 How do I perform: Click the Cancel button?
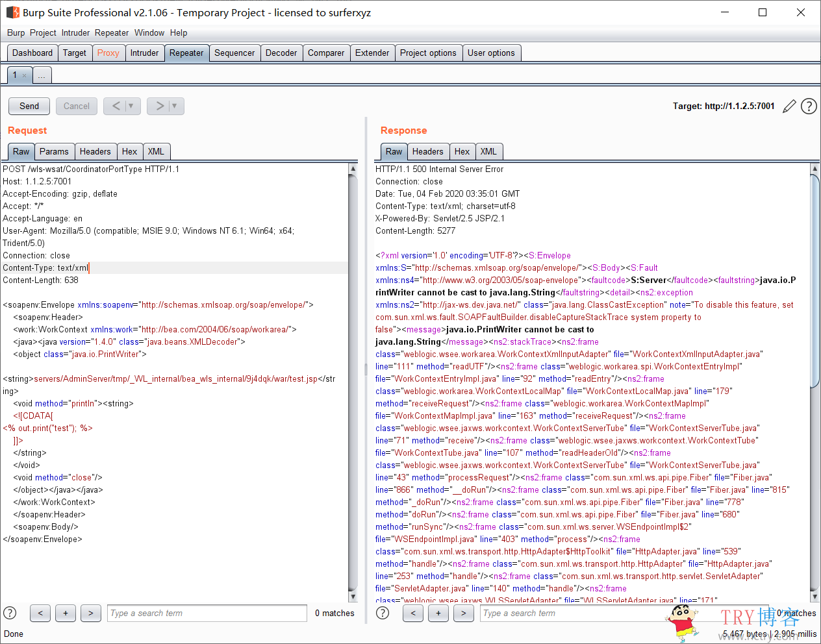[77, 106]
